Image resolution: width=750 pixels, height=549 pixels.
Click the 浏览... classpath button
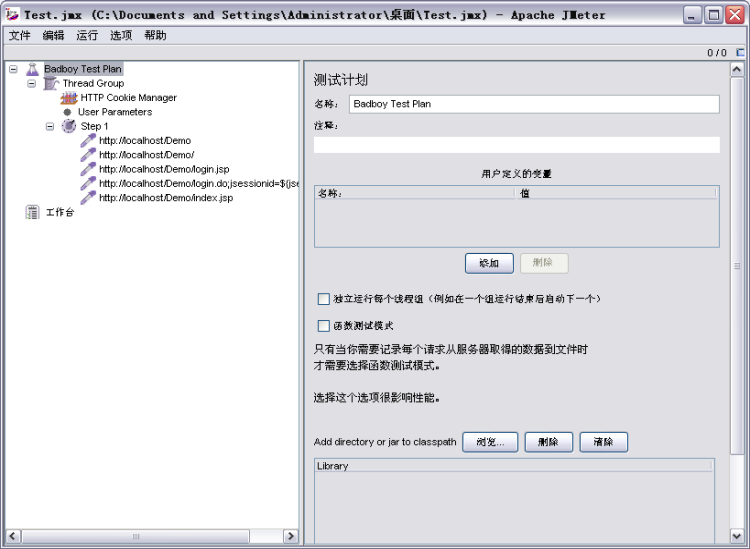tap(490, 442)
